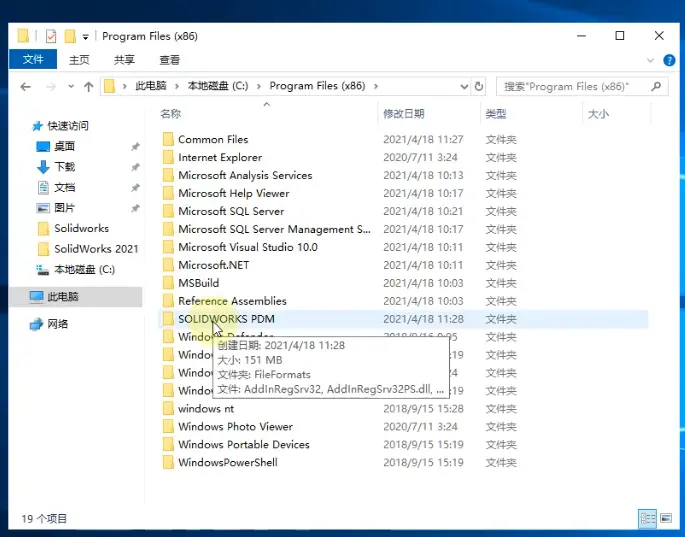Select the Microsoft.NET folder icon
685x537 pixels.
point(168,265)
